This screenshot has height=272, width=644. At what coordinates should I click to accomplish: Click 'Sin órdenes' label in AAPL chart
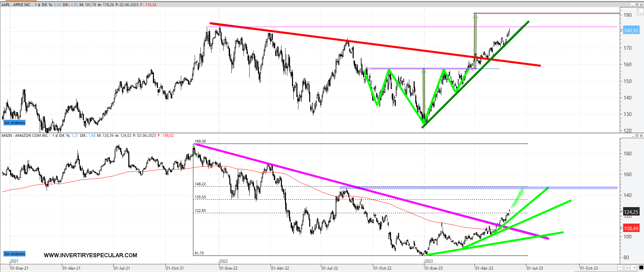click(14, 123)
